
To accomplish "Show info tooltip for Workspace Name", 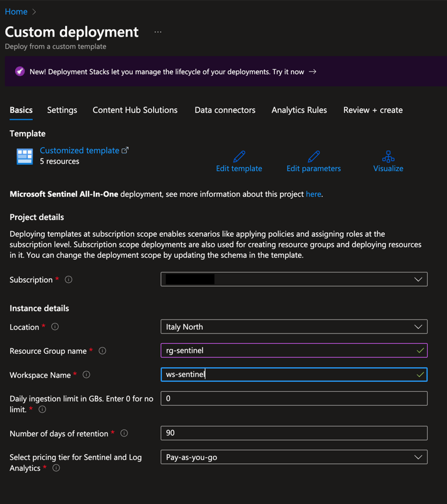I will point(86,375).
